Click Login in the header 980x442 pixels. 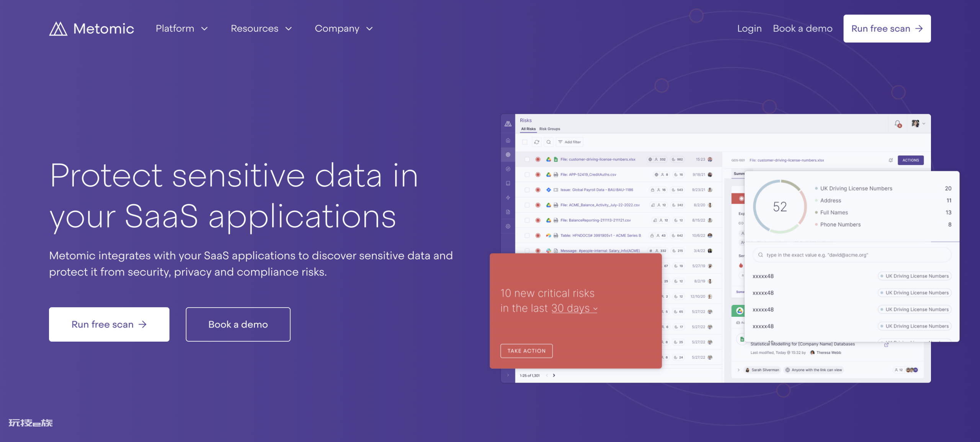pyautogui.click(x=749, y=29)
